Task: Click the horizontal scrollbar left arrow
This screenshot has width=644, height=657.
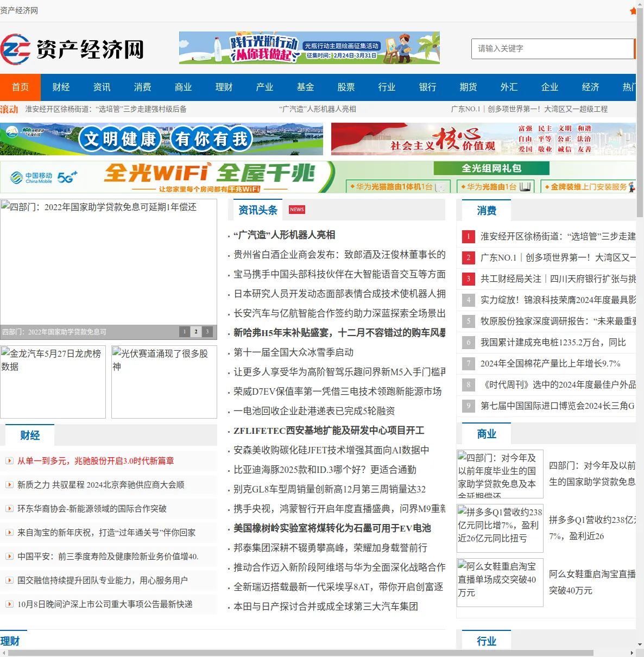Action: tap(4, 653)
